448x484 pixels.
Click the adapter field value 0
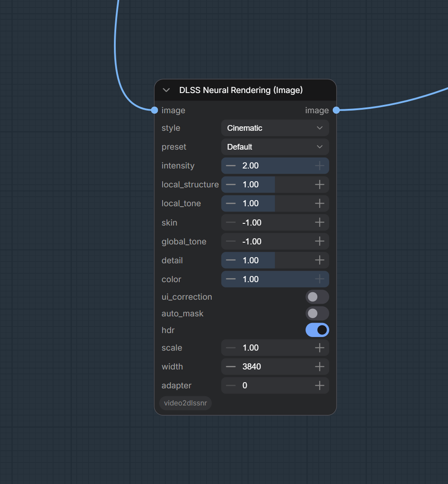coord(245,386)
